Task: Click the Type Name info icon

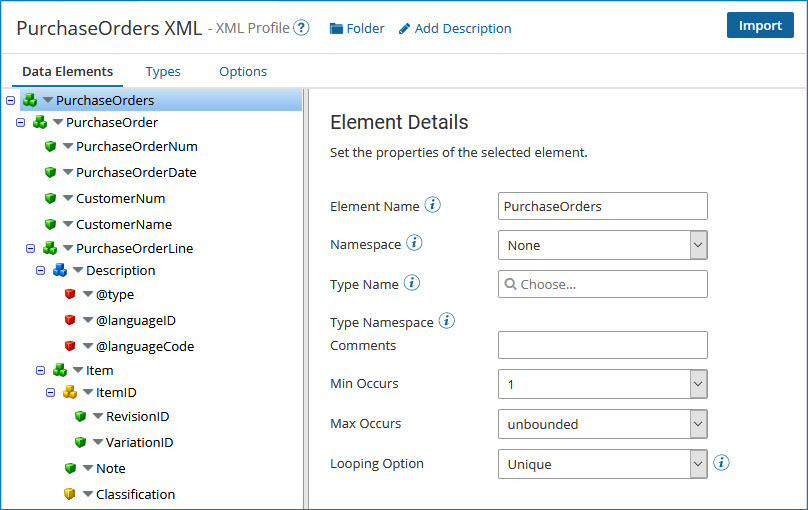Action: click(412, 282)
